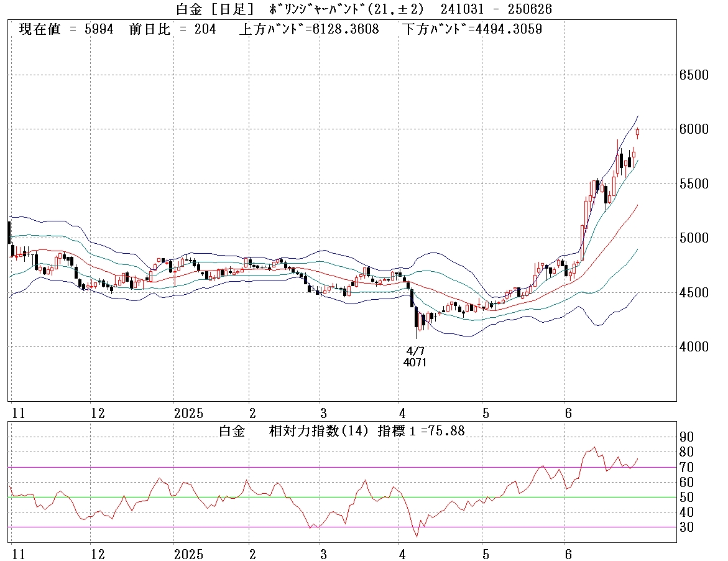Click the 6500 price axis label
728x561 pixels.
pyautogui.click(x=693, y=75)
